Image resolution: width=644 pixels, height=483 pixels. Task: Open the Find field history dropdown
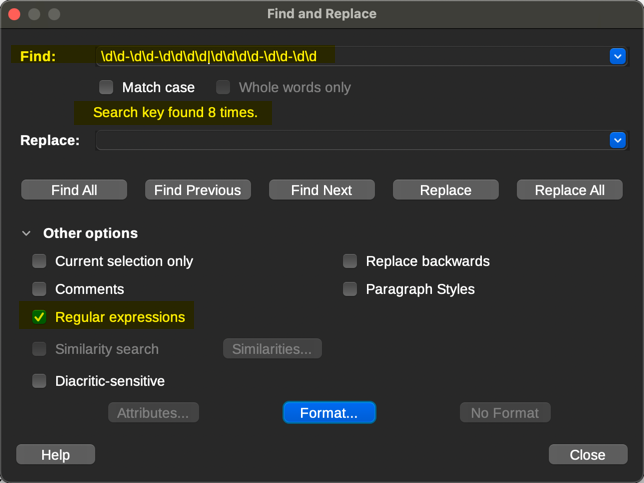pos(617,57)
